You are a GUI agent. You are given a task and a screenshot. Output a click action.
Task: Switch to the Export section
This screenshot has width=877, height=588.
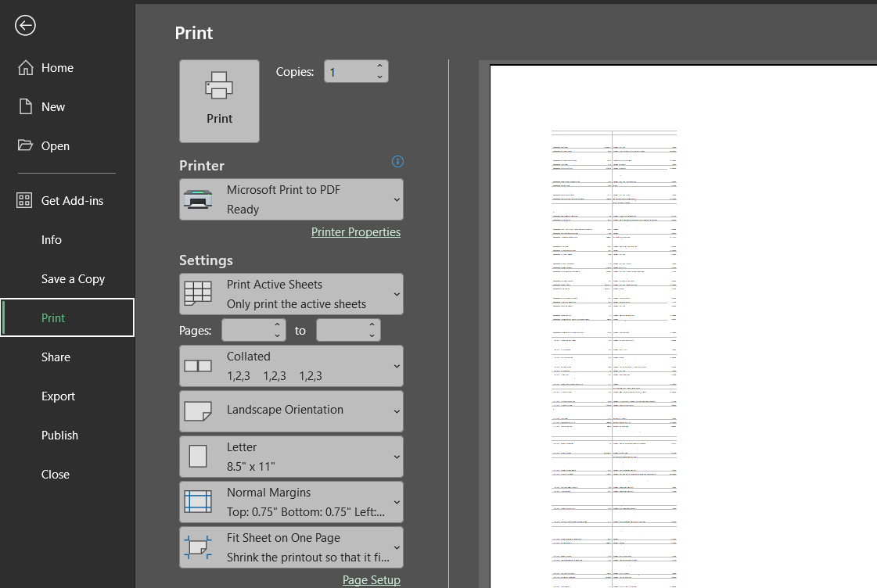(56, 396)
